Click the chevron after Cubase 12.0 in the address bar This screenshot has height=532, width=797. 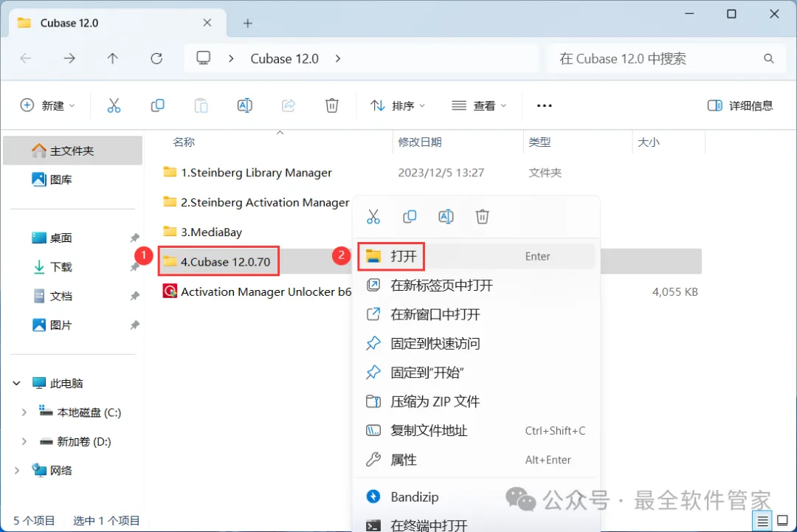[338, 59]
